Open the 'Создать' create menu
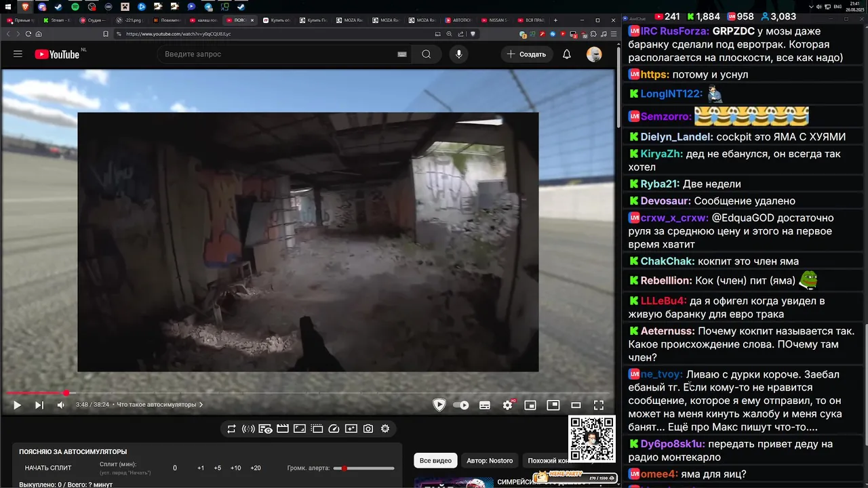The height and width of the screenshot is (488, 868). pyautogui.click(x=527, y=54)
